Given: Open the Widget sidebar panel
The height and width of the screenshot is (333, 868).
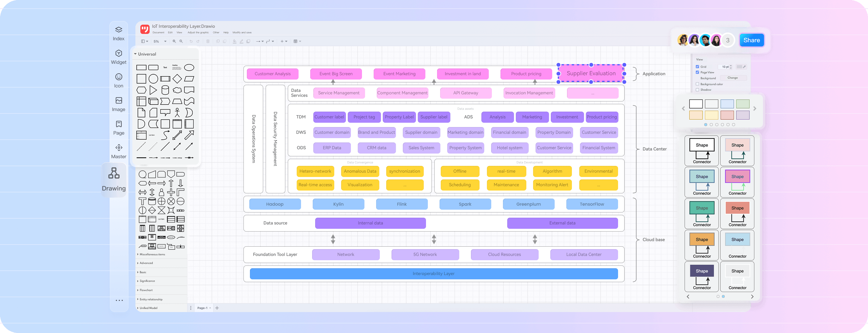Looking at the screenshot, I should click(119, 57).
